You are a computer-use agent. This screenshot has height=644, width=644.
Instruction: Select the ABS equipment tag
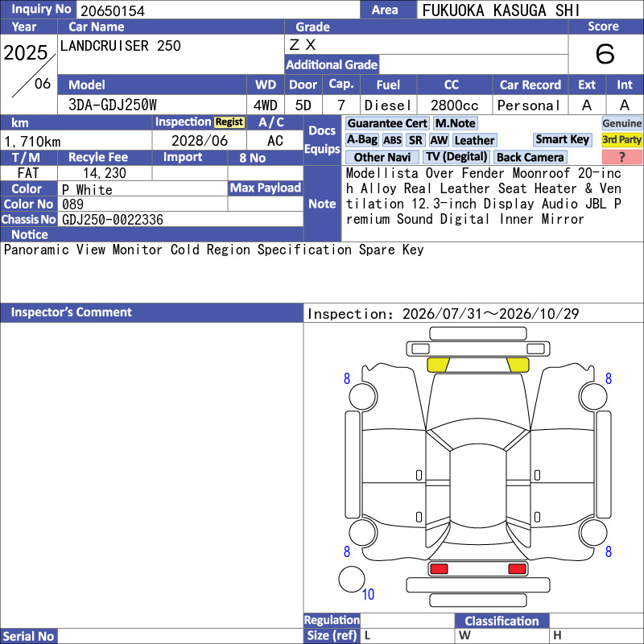point(392,140)
